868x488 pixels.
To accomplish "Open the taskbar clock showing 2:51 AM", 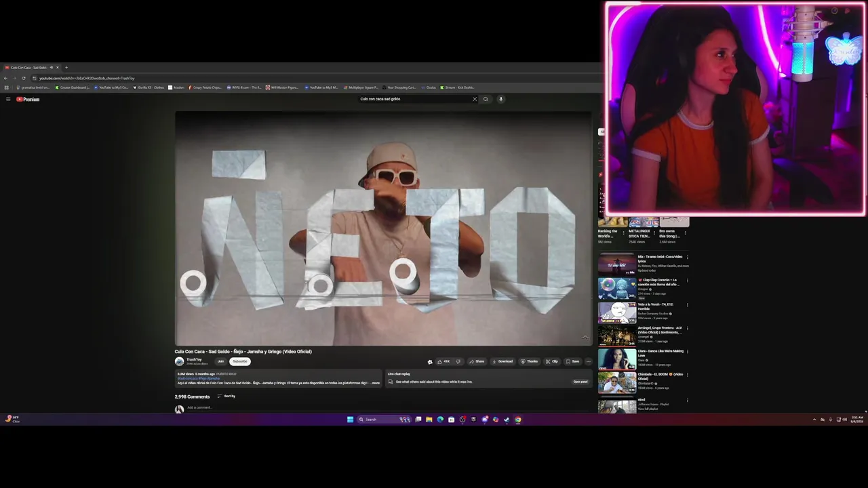I will tap(857, 420).
